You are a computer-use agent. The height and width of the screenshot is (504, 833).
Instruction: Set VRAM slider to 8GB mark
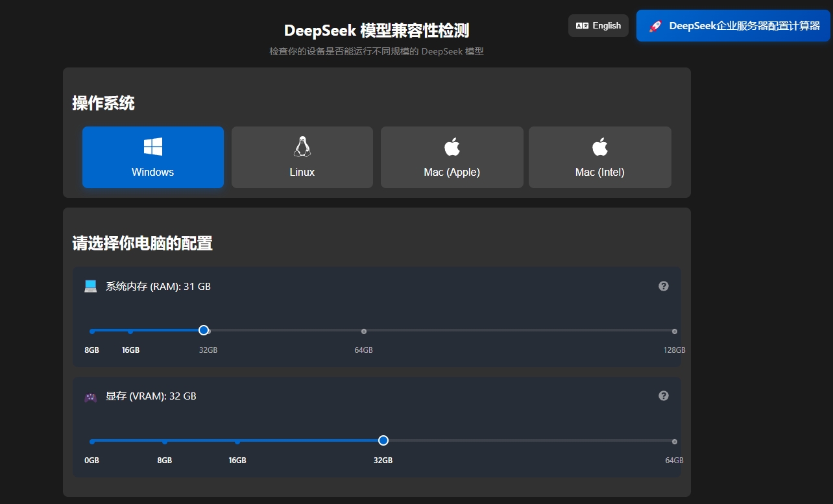pos(165,441)
